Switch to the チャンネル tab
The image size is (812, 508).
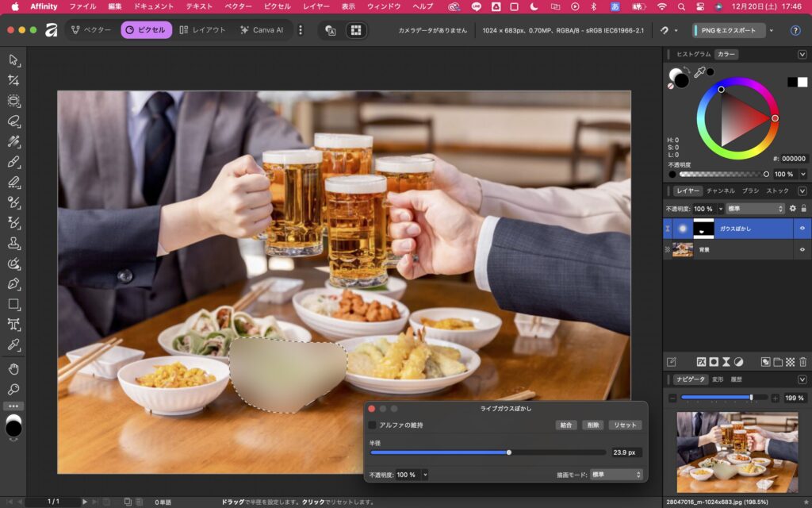pos(720,191)
